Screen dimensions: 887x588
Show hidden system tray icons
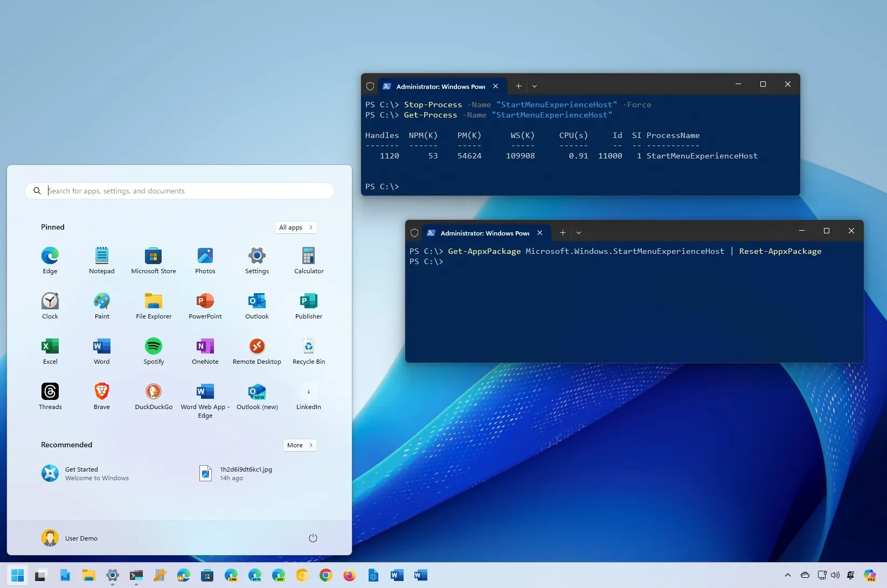[x=788, y=576]
